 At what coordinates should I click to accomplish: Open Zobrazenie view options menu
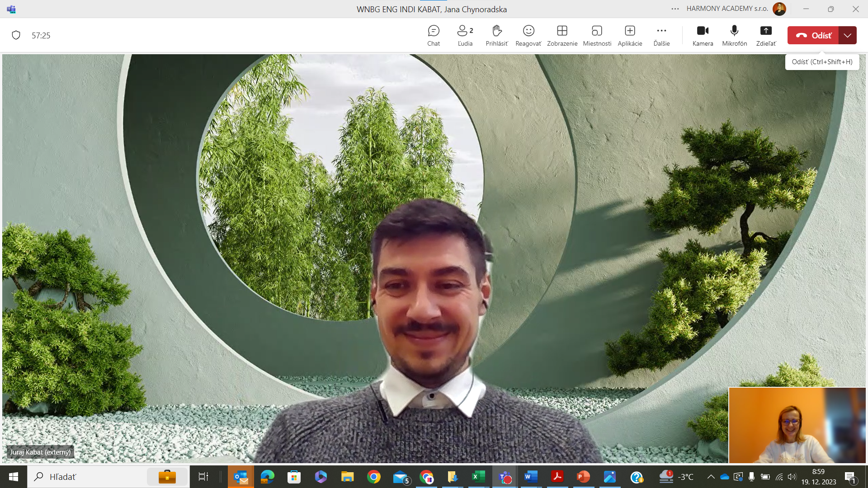562,35
